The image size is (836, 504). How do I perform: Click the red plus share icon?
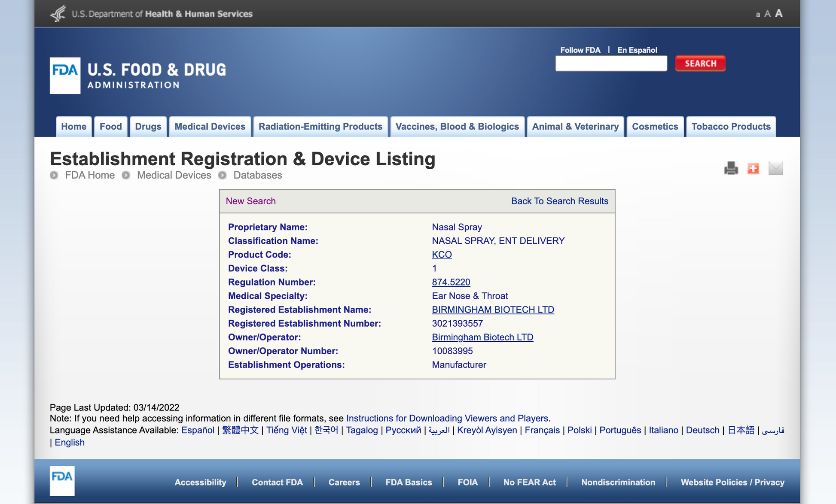point(753,168)
